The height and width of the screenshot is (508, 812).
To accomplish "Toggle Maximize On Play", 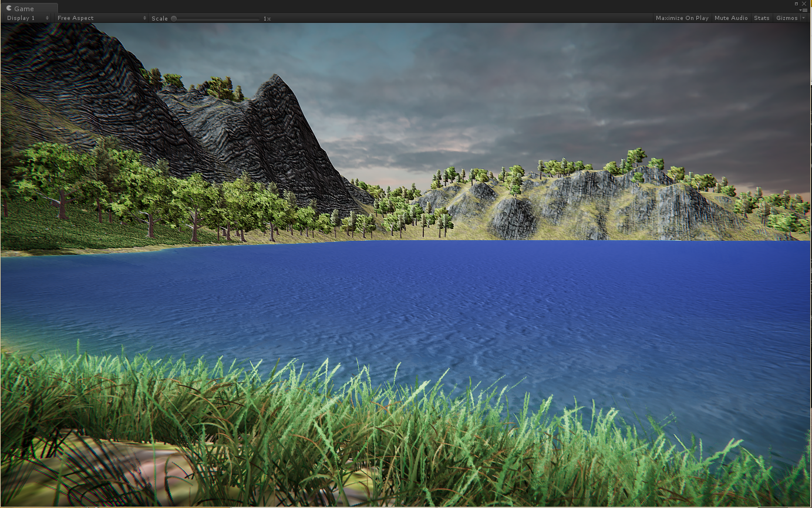I will tap(682, 18).
